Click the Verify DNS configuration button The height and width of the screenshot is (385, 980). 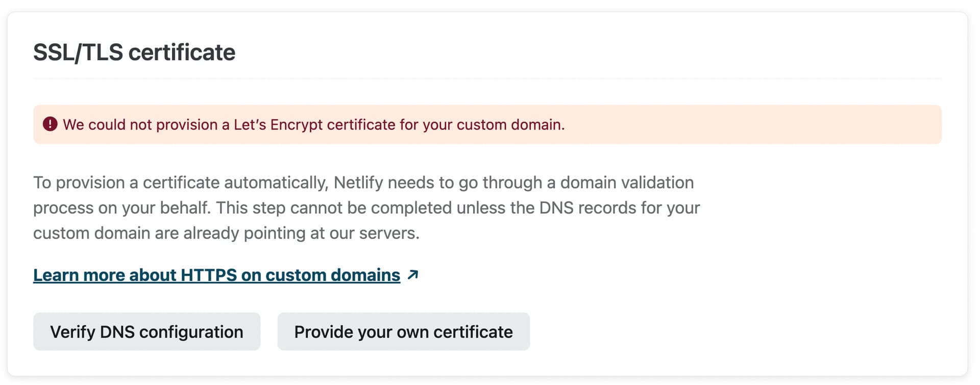(146, 331)
